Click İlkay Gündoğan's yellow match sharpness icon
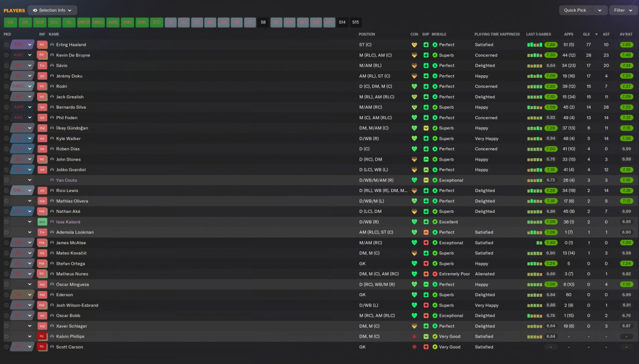The image size is (639, 364). 426,128
